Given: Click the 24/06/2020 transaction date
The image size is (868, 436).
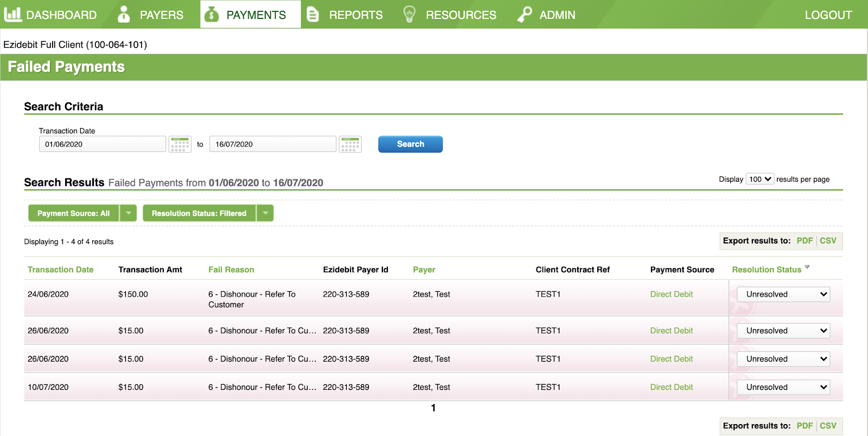Looking at the screenshot, I should pyautogui.click(x=48, y=294).
